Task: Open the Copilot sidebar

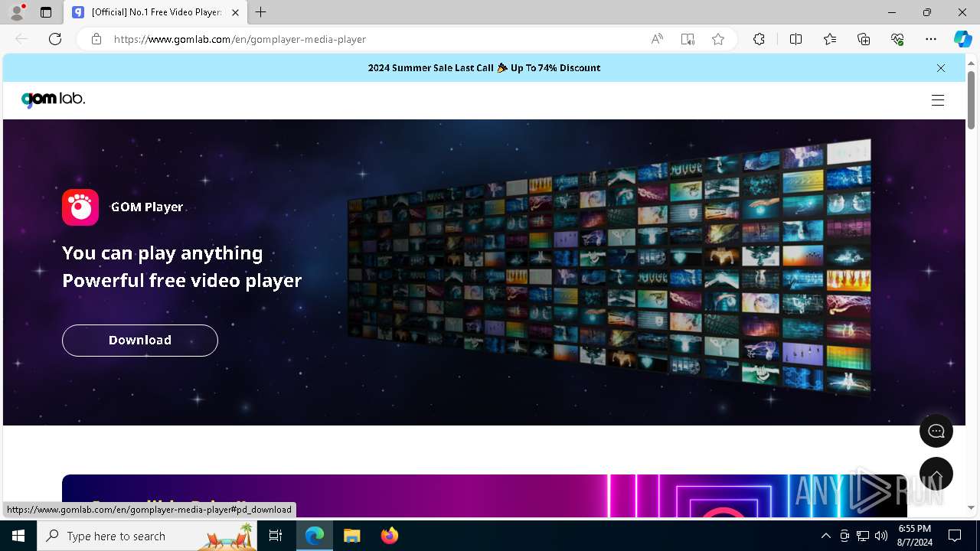Action: [962, 39]
